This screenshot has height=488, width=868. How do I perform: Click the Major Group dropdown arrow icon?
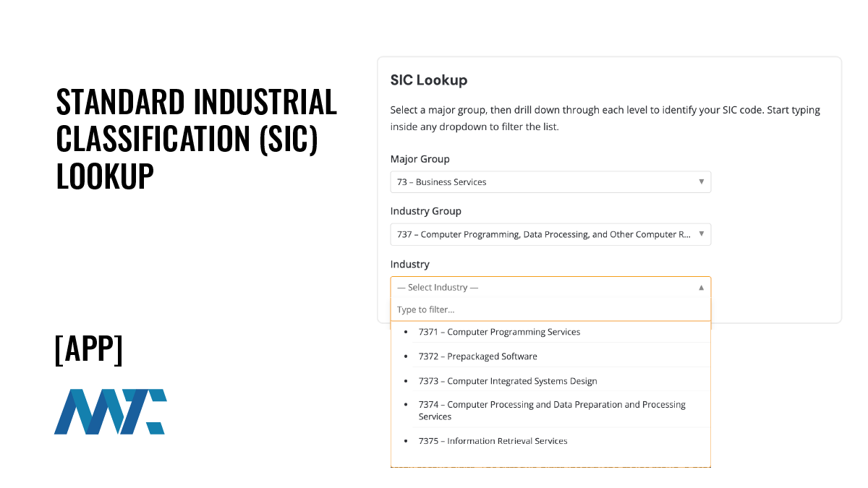[701, 182]
